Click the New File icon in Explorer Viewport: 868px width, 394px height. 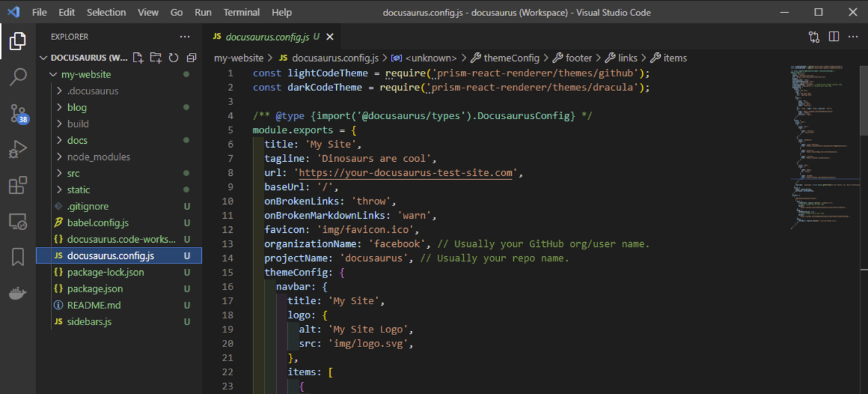tap(138, 58)
